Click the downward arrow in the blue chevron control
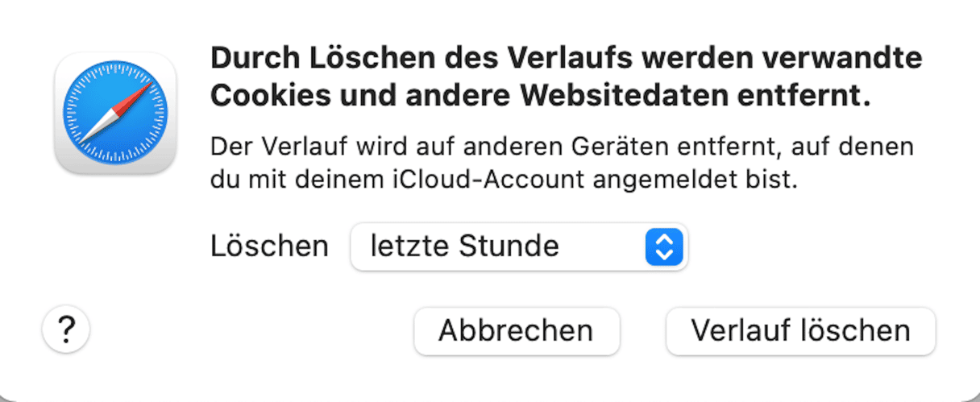The image size is (980, 402). (x=664, y=255)
